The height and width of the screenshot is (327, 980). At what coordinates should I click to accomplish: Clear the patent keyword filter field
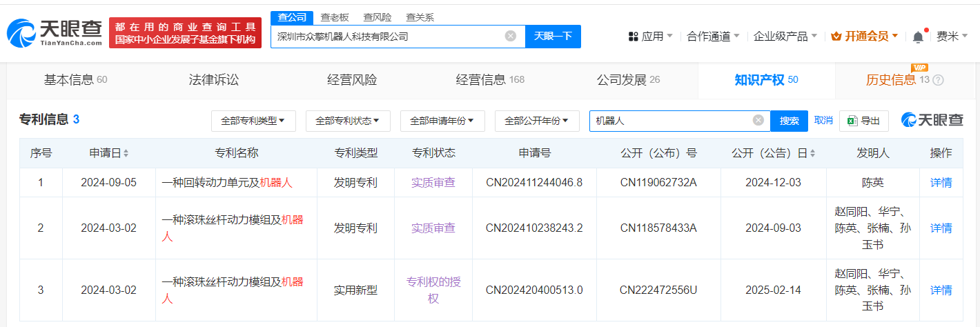[758, 121]
